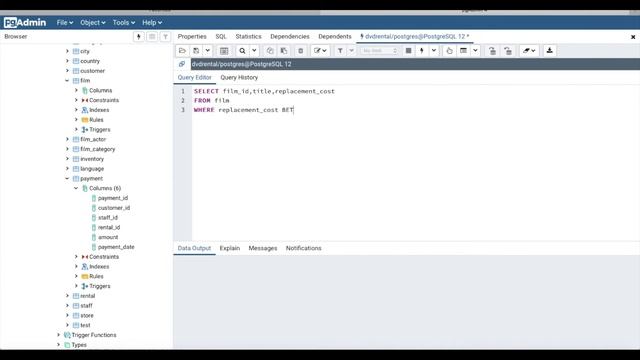Image resolution: width=640 pixels, height=360 pixels.
Task: Switch to the Statistics tab
Action: click(248, 36)
